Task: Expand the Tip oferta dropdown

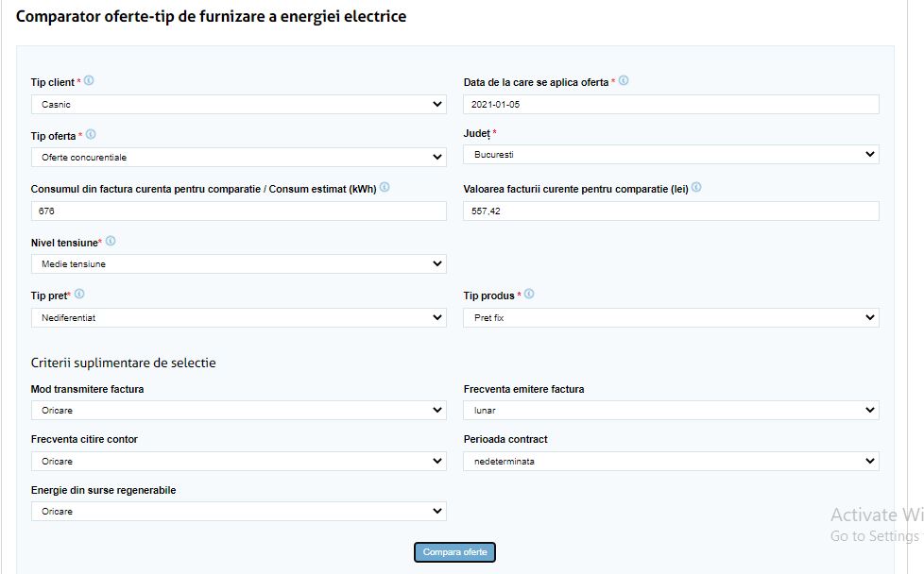Action: pos(239,157)
